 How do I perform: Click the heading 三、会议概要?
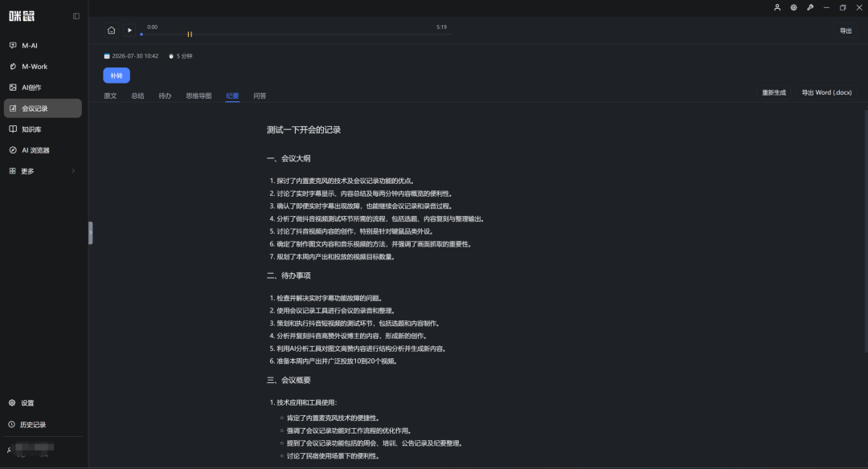pos(289,381)
